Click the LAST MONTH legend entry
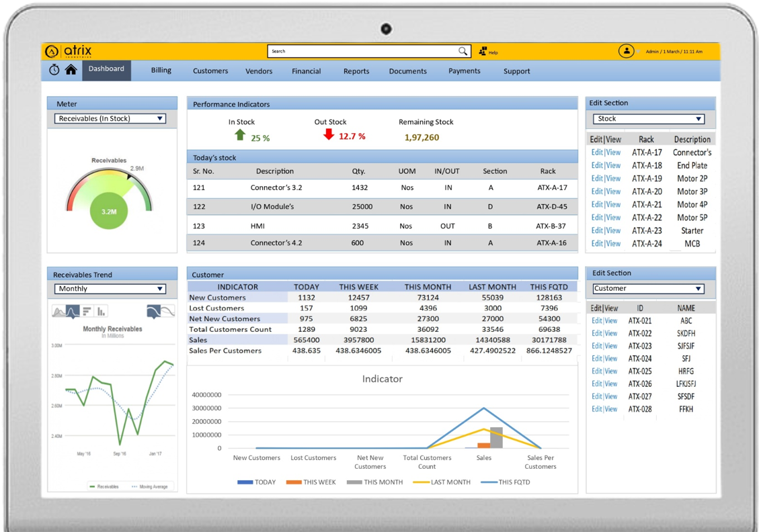Screen dimensions: 759x532 (x=442, y=482)
